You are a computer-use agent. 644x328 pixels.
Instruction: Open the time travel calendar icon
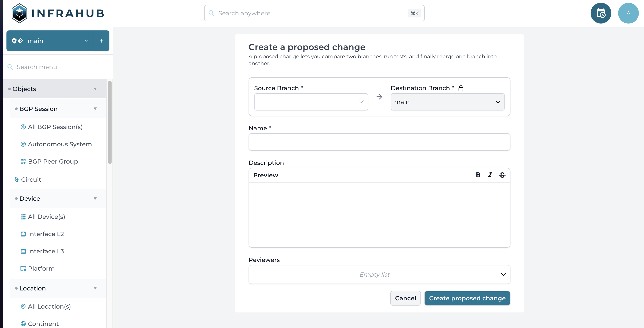601,13
